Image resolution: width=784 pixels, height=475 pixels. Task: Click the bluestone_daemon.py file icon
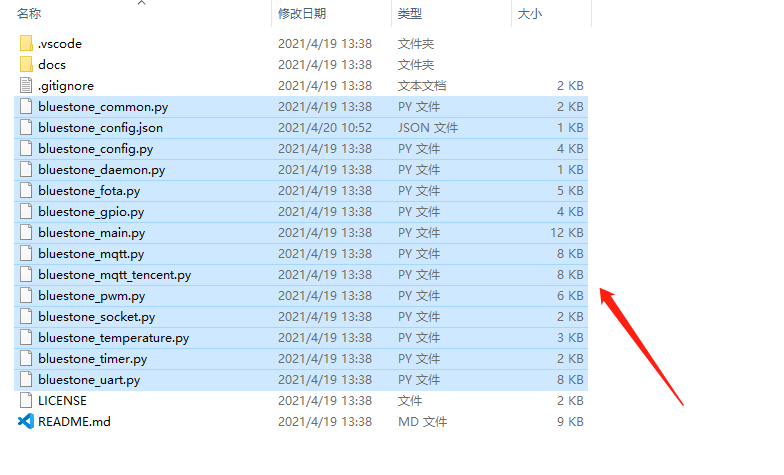(x=26, y=170)
